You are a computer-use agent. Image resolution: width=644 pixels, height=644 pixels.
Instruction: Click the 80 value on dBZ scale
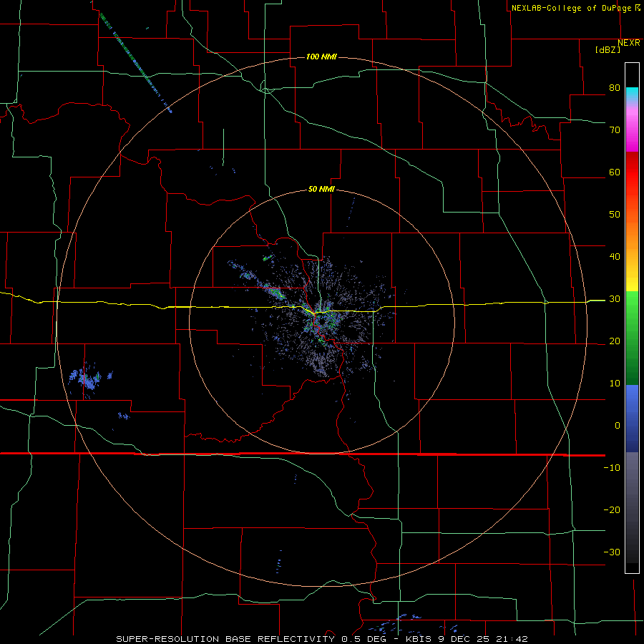click(615, 88)
